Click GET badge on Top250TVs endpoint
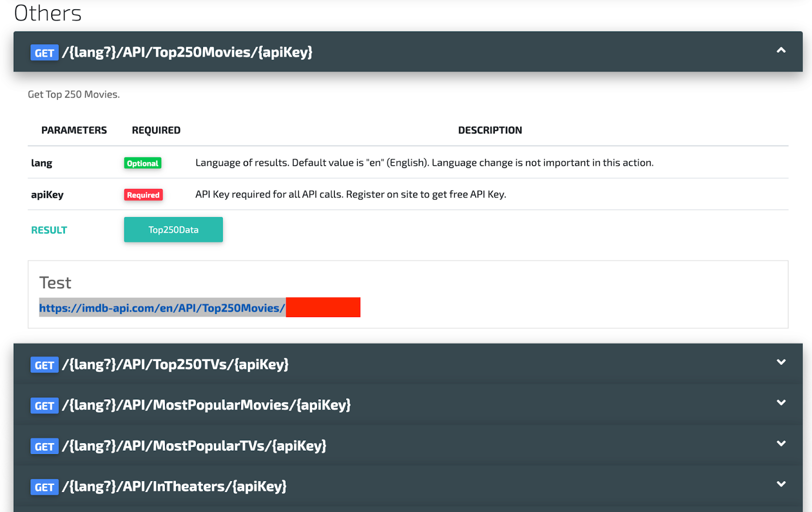 pyautogui.click(x=44, y=365)
